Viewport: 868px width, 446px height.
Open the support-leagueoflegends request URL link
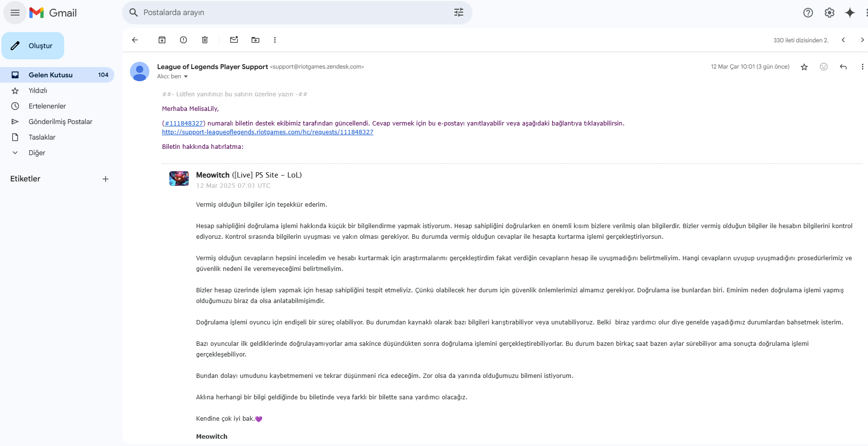point(268,132)
